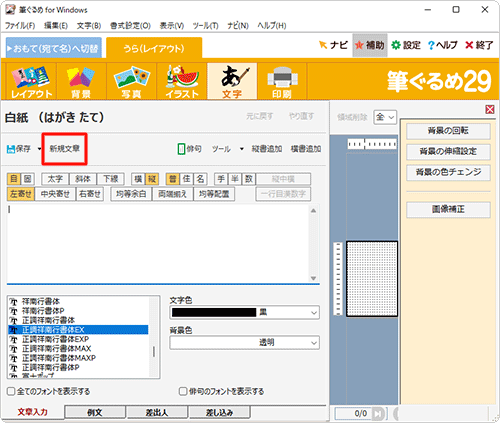
Task: Select 両端揃え justify alignment
Action: (172, 194)
